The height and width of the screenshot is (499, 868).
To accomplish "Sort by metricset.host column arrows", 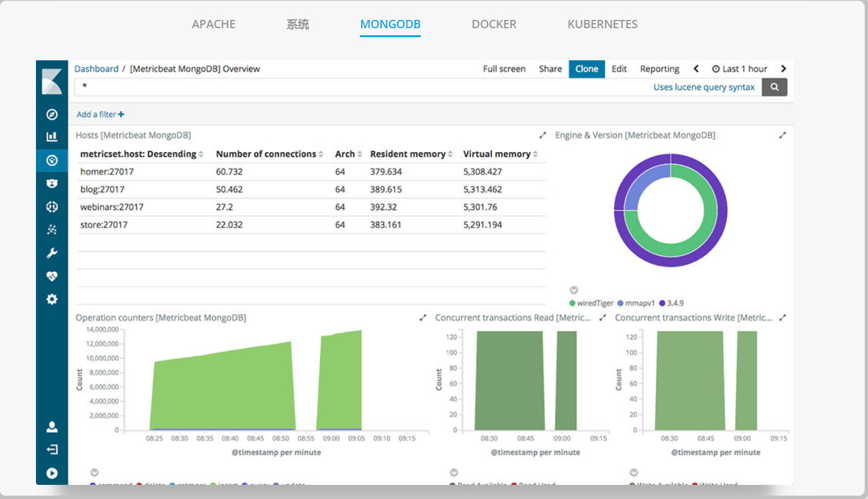I will click(x=201, y=154).
